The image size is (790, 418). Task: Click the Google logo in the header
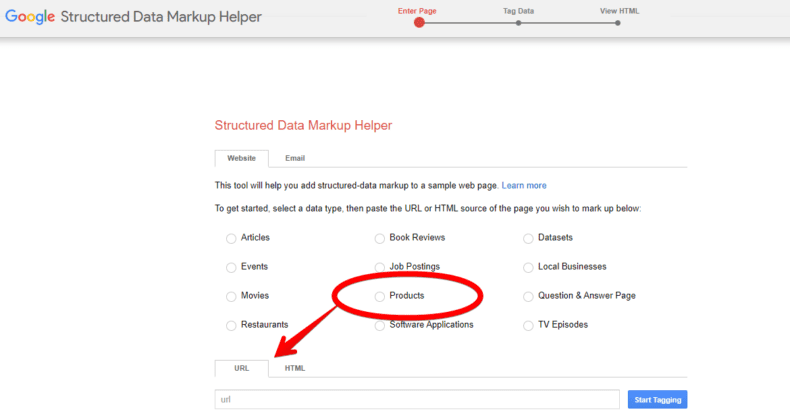pos(30,17)
